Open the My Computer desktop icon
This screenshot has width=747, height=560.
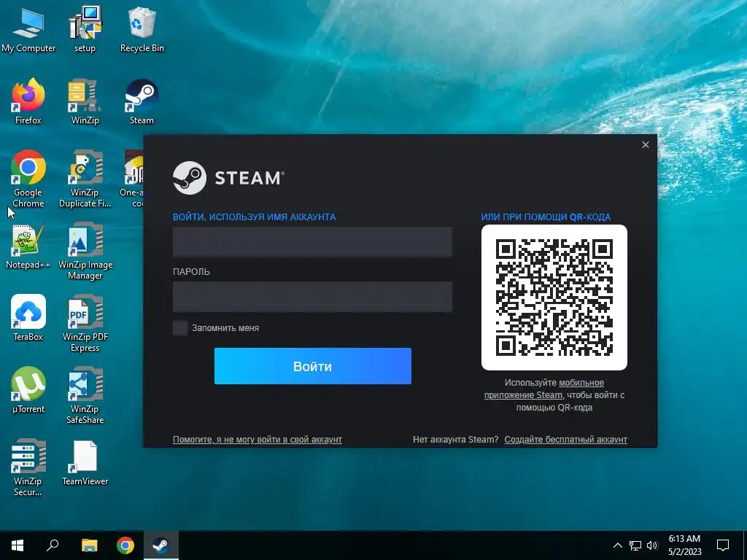point(28,29)
